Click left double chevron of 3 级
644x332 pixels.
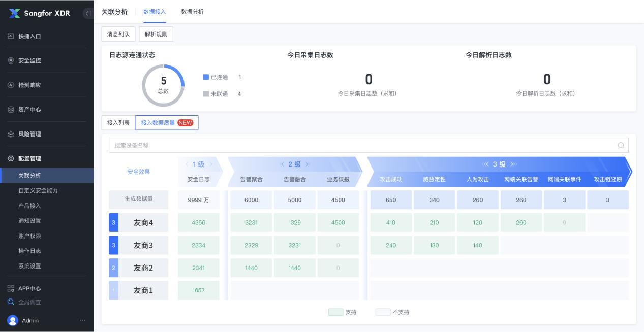(x=485, y=164)
